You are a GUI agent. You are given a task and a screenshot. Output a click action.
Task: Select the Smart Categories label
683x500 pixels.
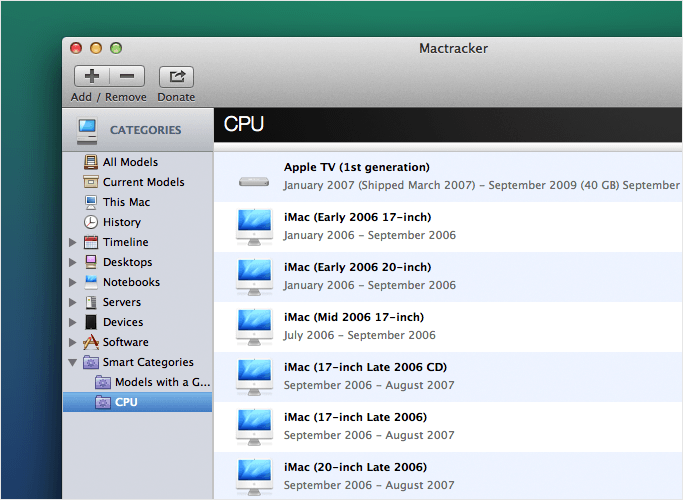148,362
